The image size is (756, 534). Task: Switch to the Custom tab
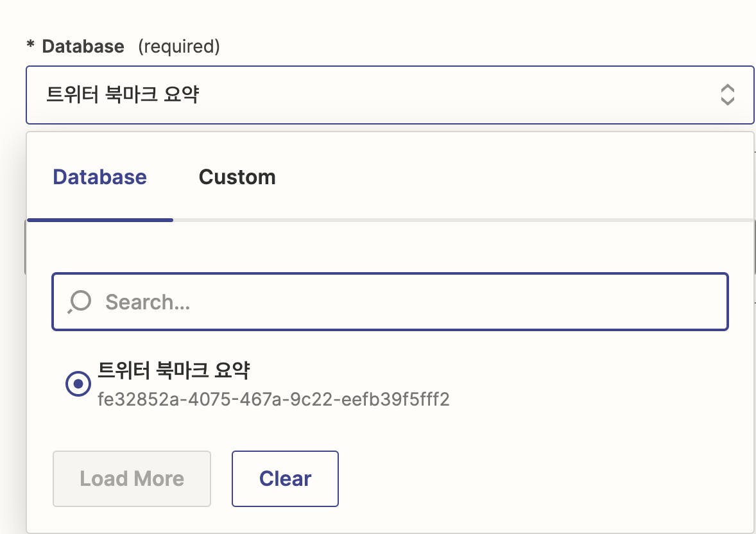coord(237,177)
